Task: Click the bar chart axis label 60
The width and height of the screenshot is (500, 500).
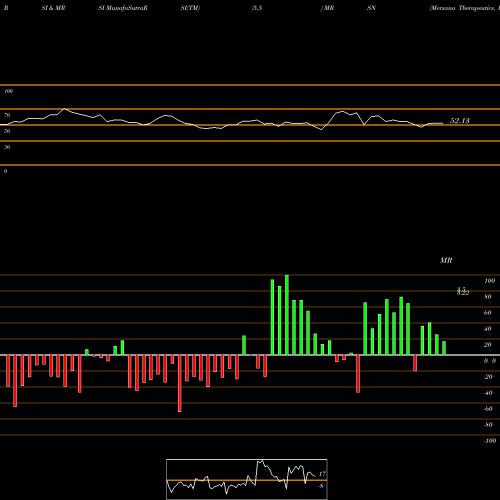Action: click(x=488, y=313)
